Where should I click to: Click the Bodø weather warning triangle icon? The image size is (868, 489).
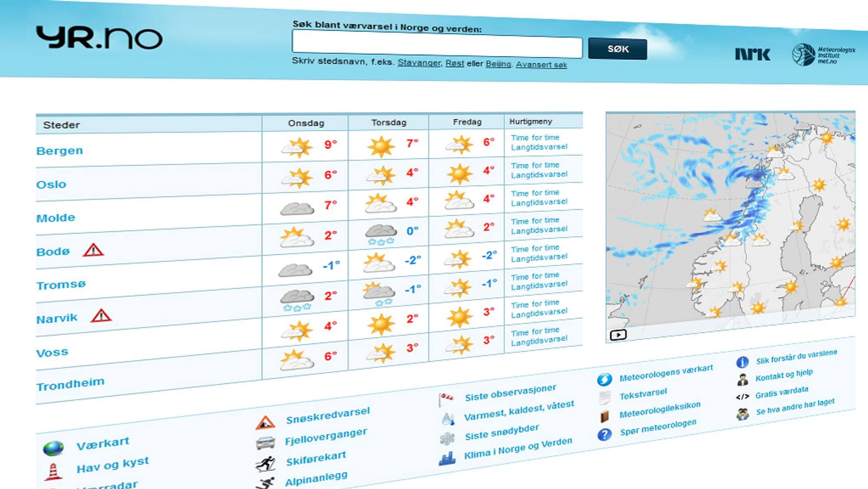[x=93, y=250]
